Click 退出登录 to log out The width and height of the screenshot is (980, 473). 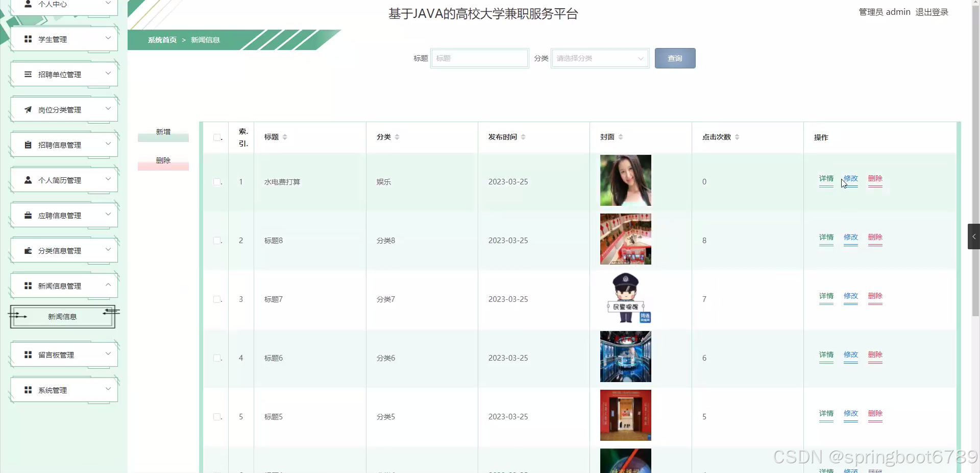(932, 12)
